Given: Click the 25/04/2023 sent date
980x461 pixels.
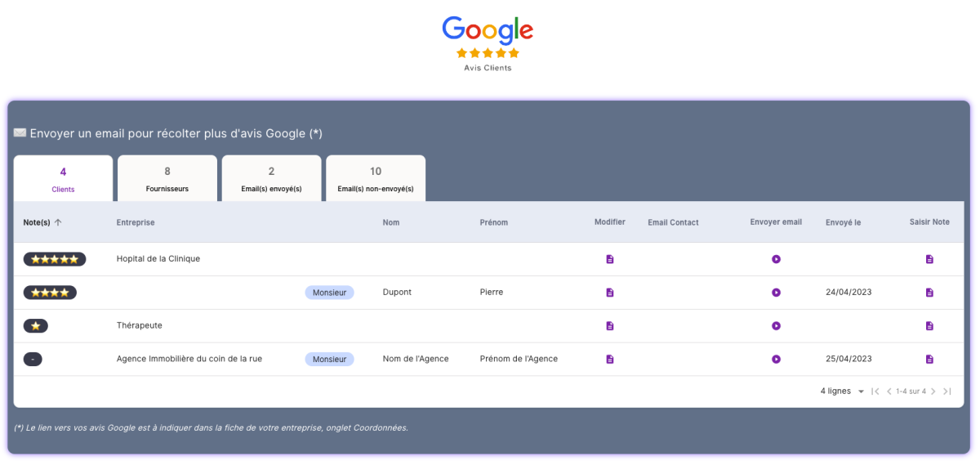Looking at the screenshot, I should click(x=849, y=359).
